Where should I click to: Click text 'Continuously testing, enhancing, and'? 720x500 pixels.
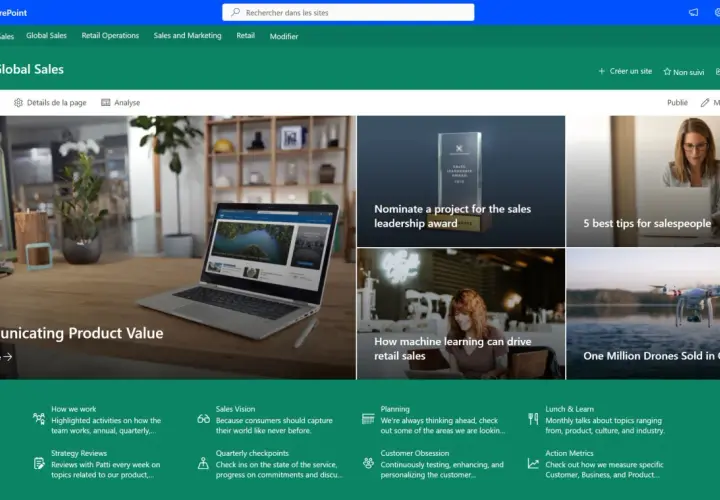(x=442, y=465)
